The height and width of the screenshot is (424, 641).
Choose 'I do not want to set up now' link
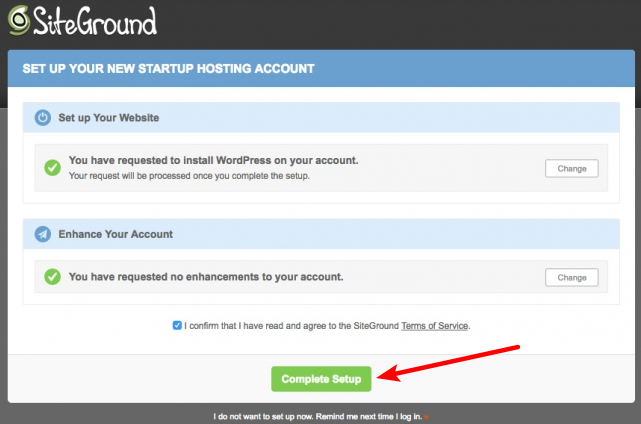click(321, 417)
